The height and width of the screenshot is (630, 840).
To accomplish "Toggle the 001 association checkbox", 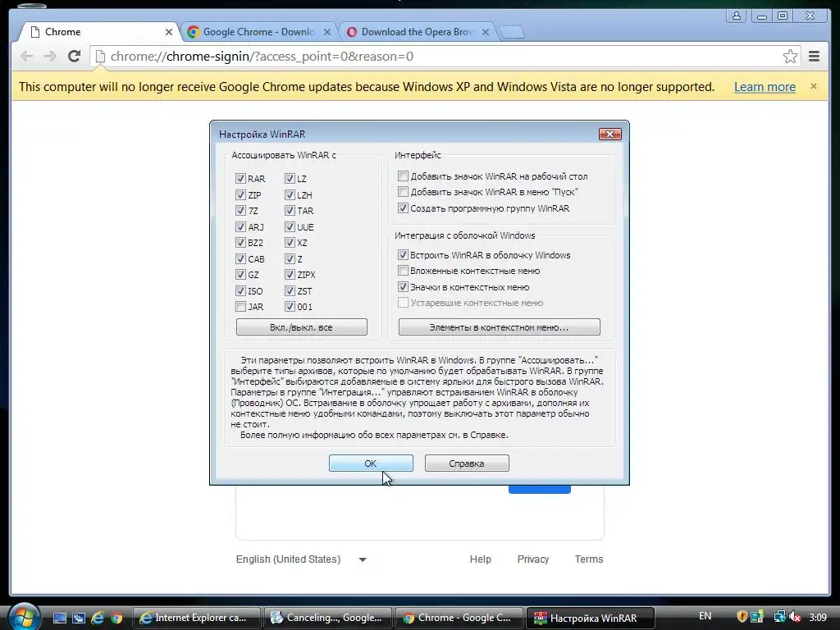I will 290,307.
